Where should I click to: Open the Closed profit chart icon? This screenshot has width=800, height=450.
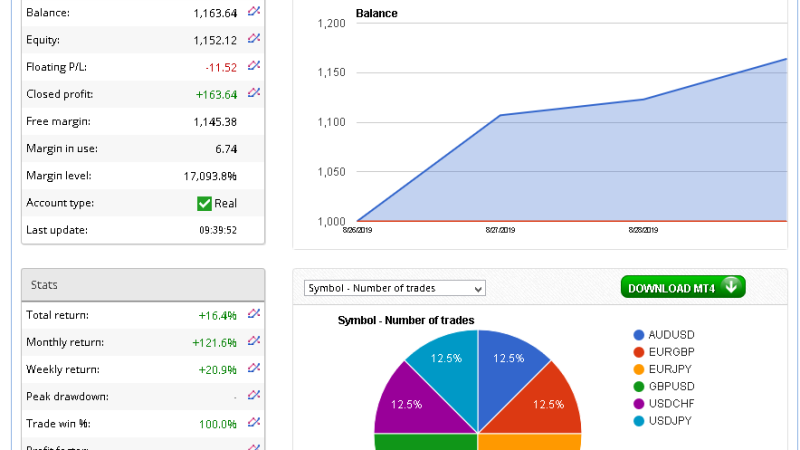coord(254,93)
